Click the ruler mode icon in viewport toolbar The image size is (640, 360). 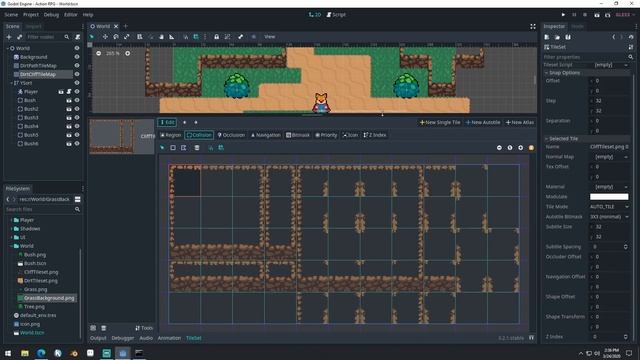tap(172, 37)
